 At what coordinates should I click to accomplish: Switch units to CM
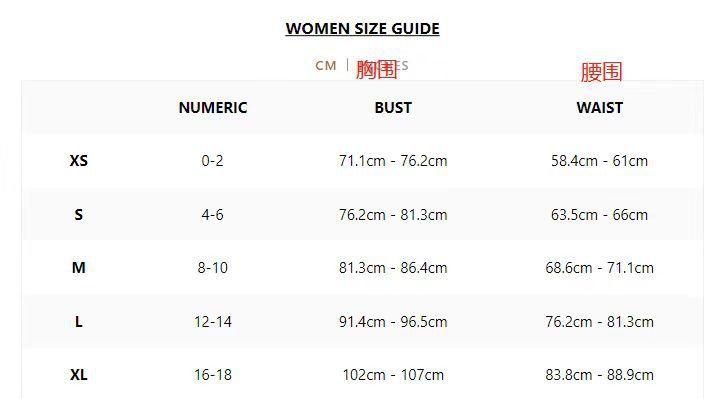(325, 66)
